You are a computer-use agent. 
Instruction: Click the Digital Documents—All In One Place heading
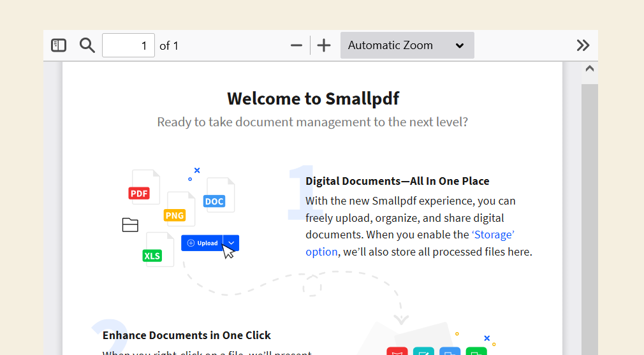pos(397,181)
